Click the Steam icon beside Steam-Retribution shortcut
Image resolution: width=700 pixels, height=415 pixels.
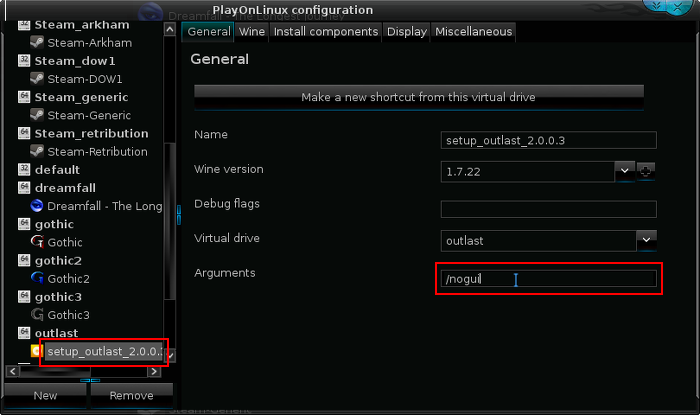click(37, 151)
